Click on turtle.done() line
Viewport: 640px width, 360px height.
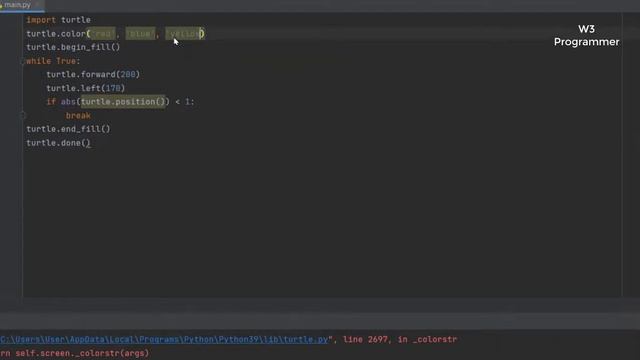[x=58, y=143]
